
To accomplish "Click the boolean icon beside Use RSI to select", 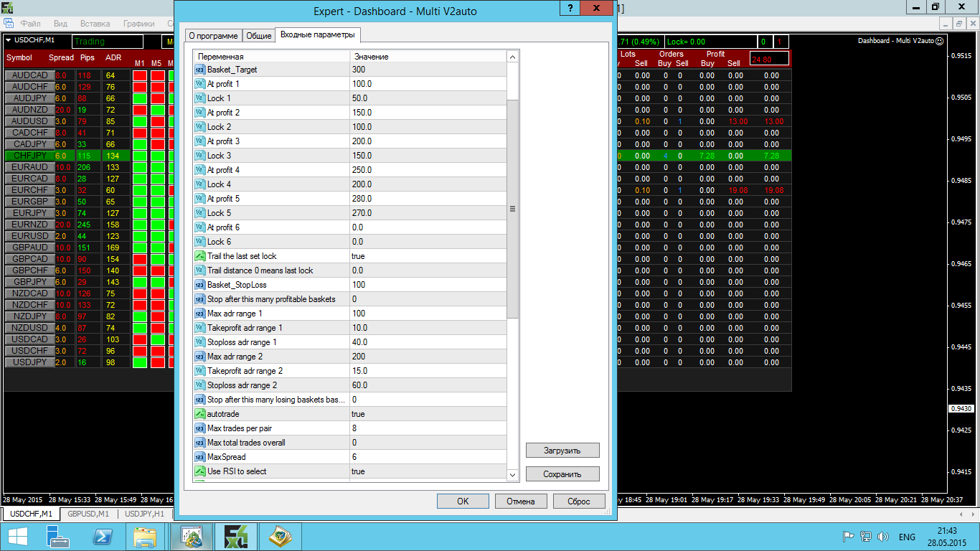I will click(x=200, y=471).
